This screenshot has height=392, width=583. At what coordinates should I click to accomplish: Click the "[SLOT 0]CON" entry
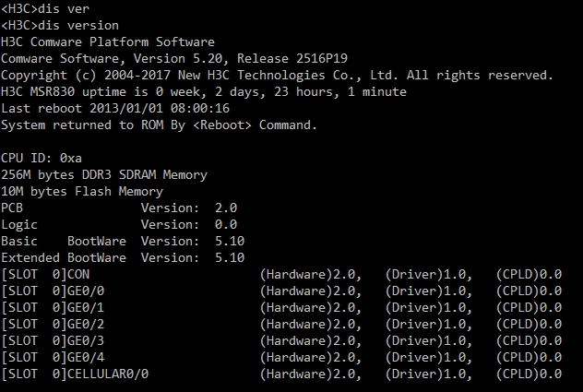coord(46,274)
